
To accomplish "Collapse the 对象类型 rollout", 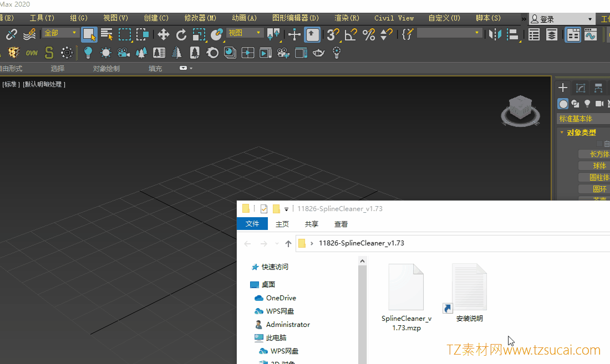I will (580, 132).
